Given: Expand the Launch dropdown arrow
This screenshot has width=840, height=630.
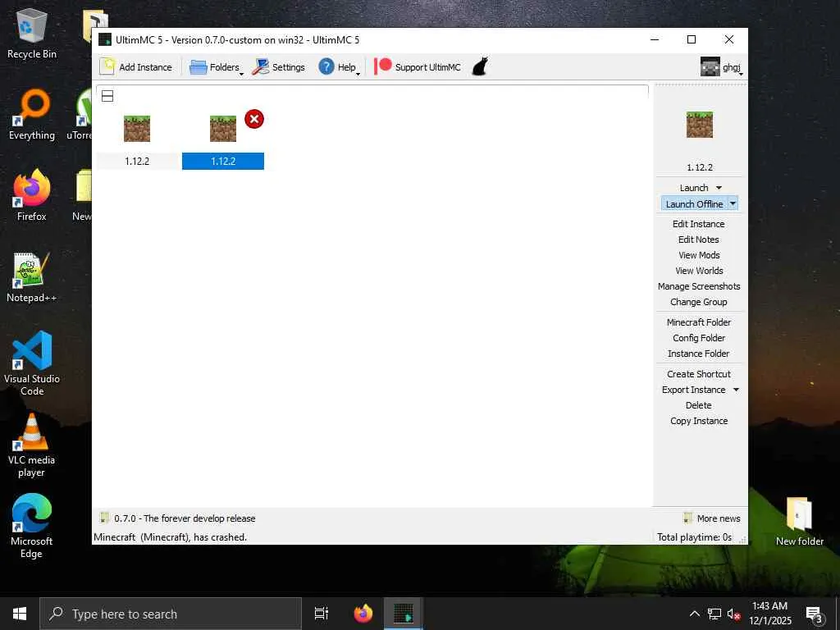Looking at the screenshot, I should 719,188.
